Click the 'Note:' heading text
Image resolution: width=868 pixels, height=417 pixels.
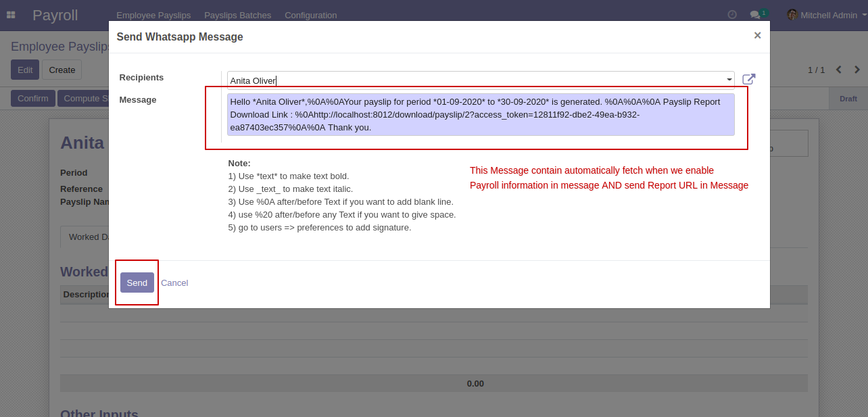click(x=239, y=163)
